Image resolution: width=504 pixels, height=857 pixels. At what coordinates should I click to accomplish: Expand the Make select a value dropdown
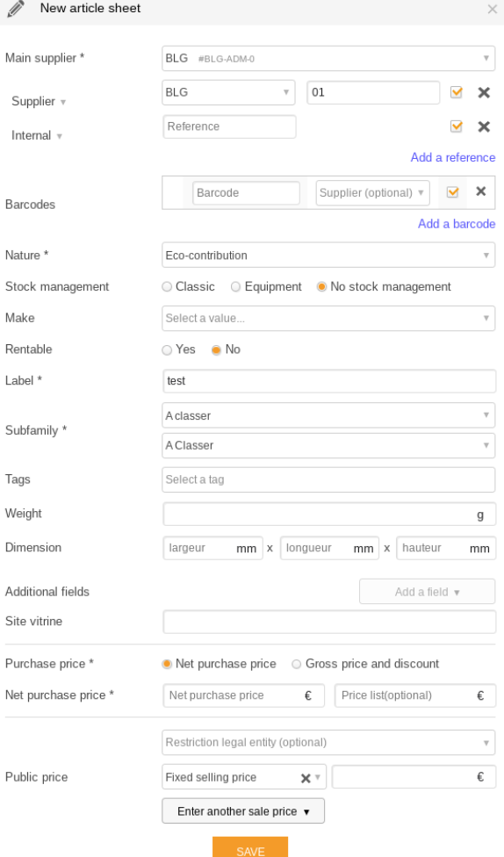(328, 318)
